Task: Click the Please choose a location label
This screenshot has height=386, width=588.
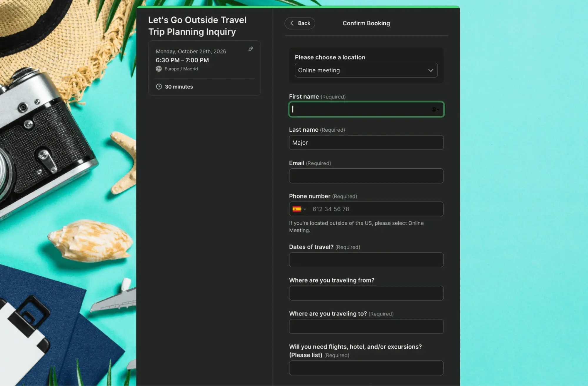Action: (x=330, y=57)
